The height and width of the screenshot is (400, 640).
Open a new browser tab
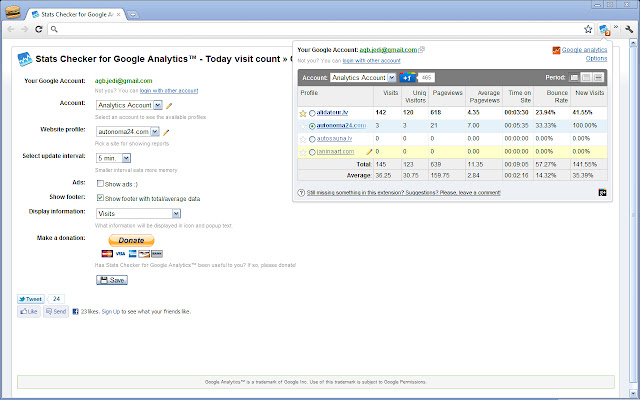(x=133, y=15)
